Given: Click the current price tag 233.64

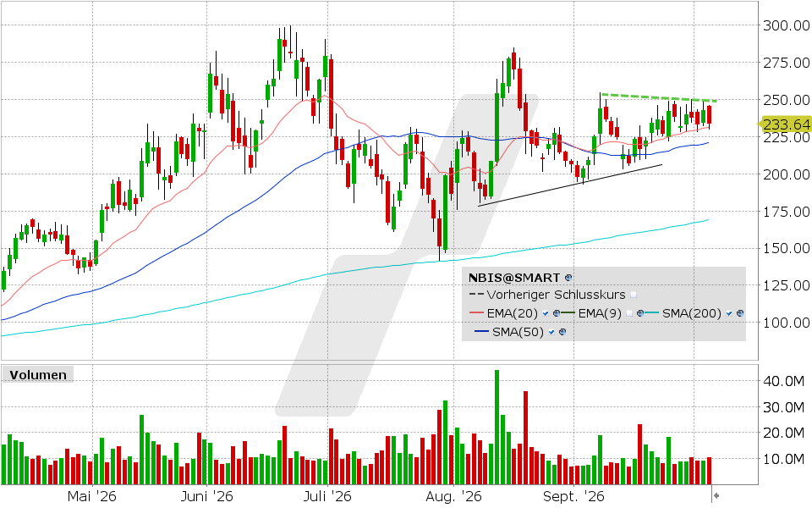Looking at the screenshot, I should pos(786,124).
